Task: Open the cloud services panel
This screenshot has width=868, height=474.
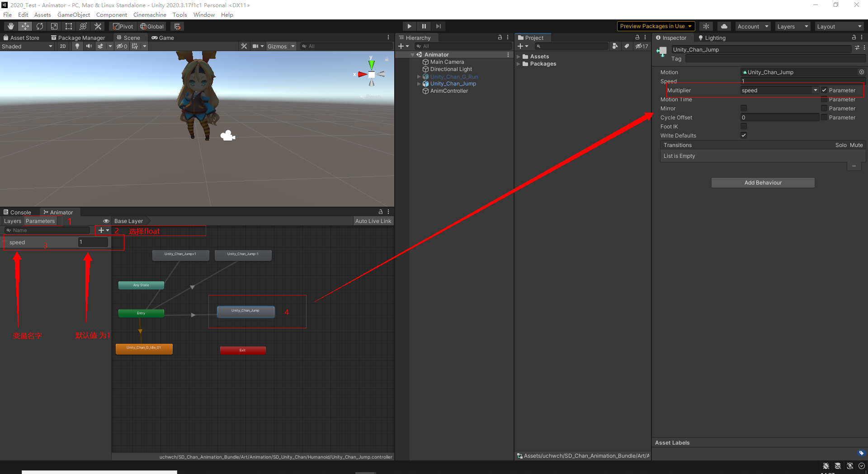Action: click(724, 26)
